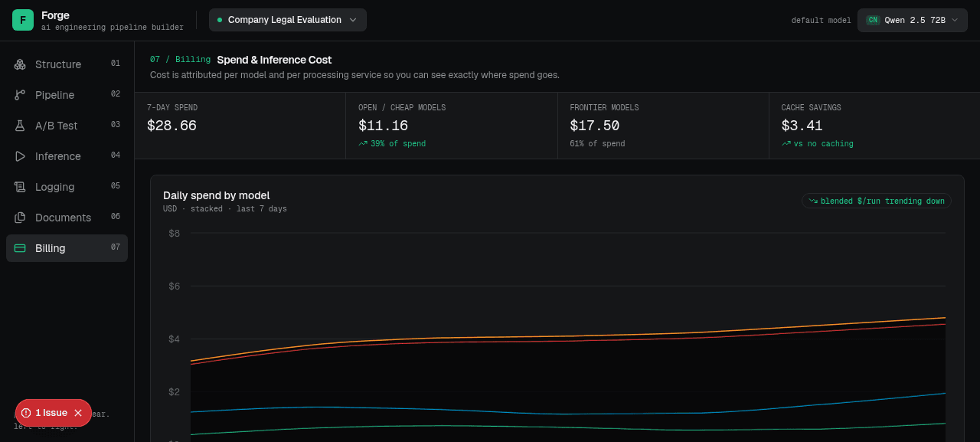Click the Open / Cheap Models $11.16 value
Screen dimensions: 980x442
383,126
